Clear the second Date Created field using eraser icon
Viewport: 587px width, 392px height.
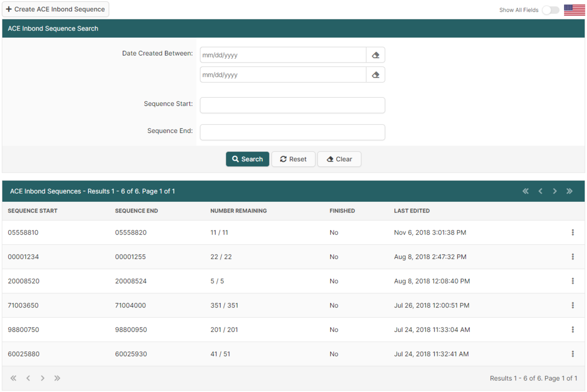point(375,74)
